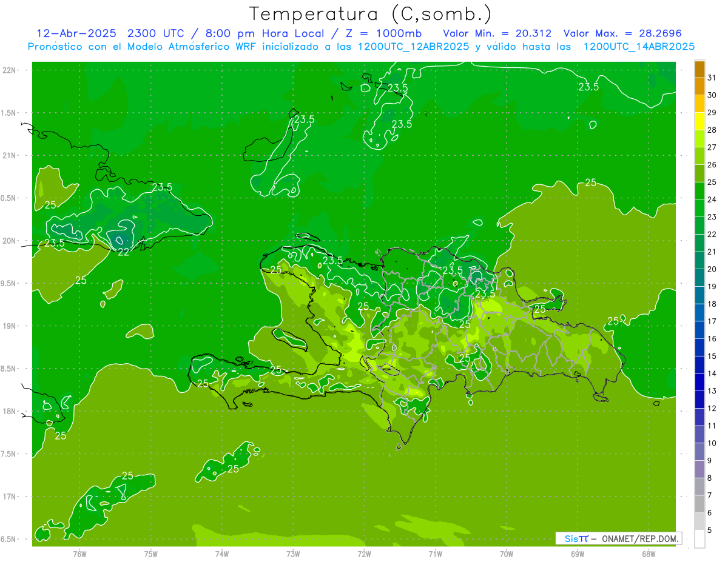728x562 pixels.
Task: Click the '71W' longitude axis label
Action: pos(435,555)
